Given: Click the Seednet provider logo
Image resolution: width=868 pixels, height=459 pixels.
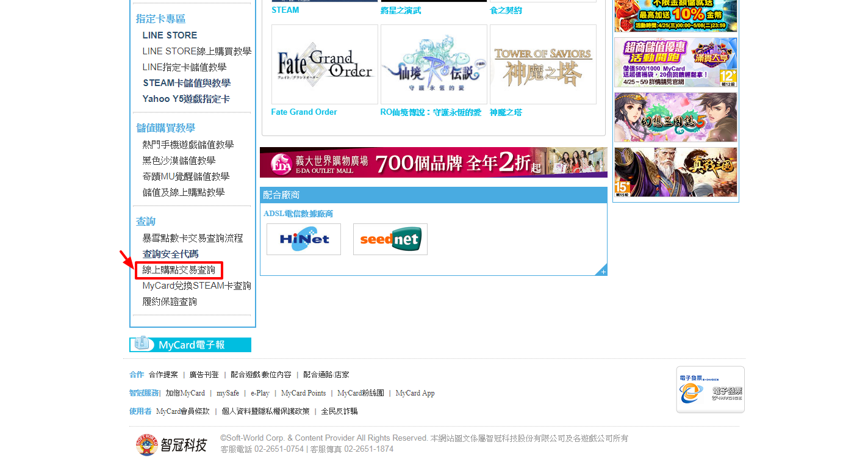Looking at the screenshot, I should [390, 239].
